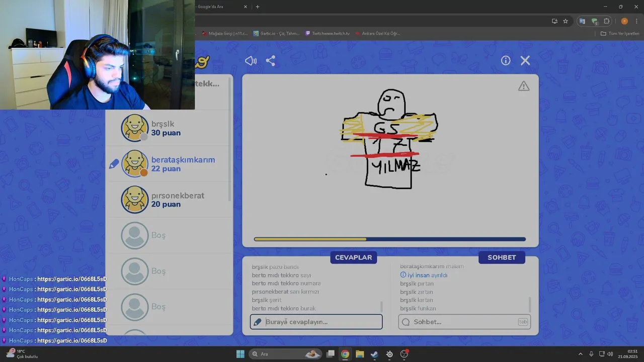
Task: Select berataşkımkarım player avatar
Action: click(x=134, y=164)
